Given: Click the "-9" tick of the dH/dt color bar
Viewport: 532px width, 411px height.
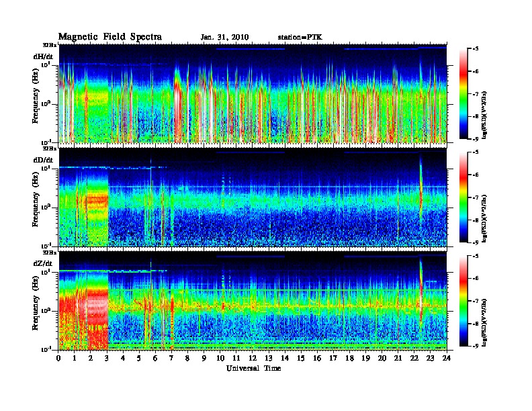Looking at the screenshot, I should coord(475,139).
